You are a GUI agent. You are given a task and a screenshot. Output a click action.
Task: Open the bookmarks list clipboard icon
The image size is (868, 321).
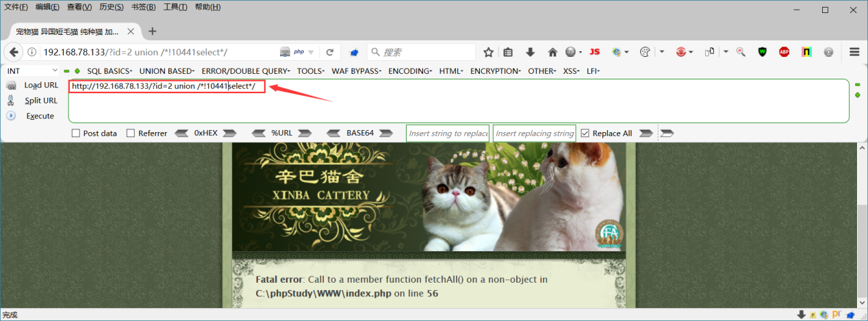point(508,52)
